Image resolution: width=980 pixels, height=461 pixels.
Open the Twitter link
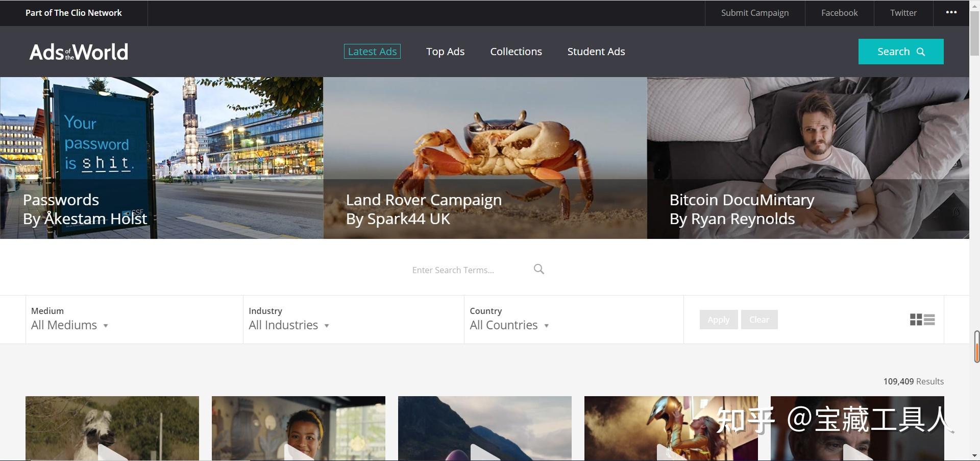point(903,13)
